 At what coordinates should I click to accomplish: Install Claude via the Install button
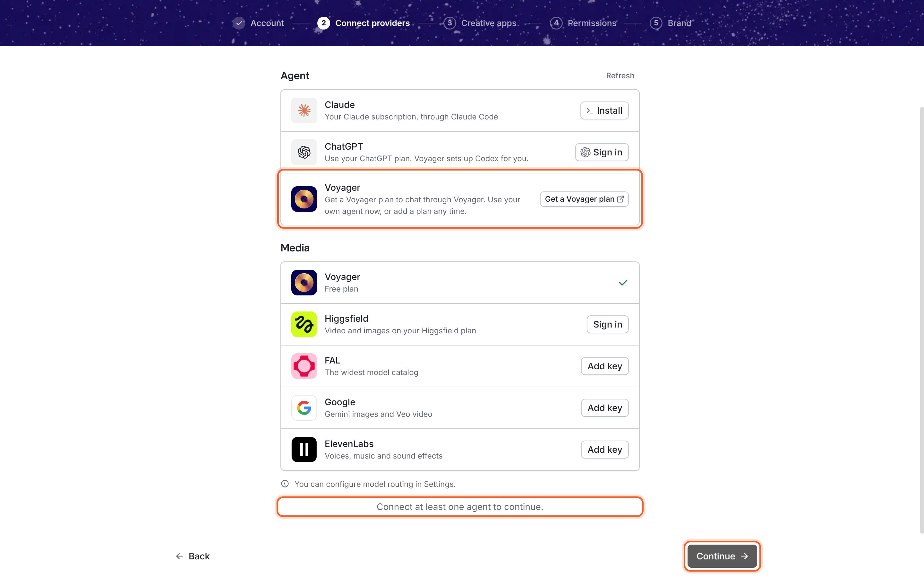[604, 110]
